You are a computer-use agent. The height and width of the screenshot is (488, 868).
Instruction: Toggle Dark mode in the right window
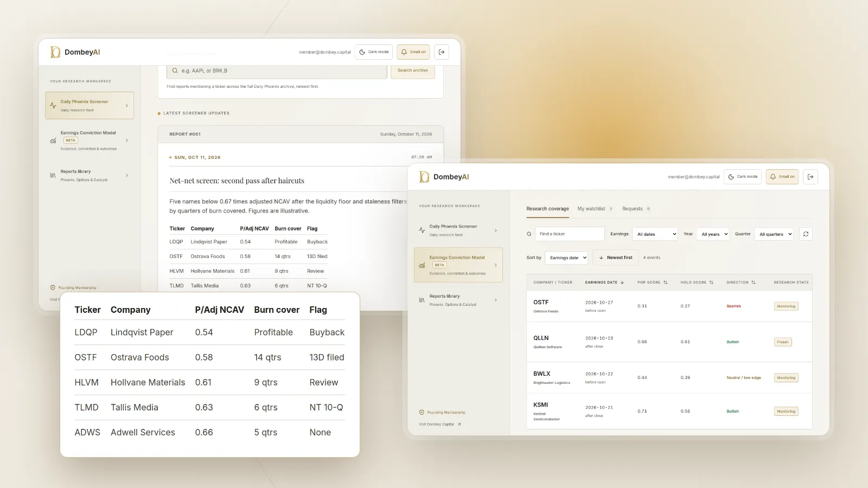tap(743, 177)
